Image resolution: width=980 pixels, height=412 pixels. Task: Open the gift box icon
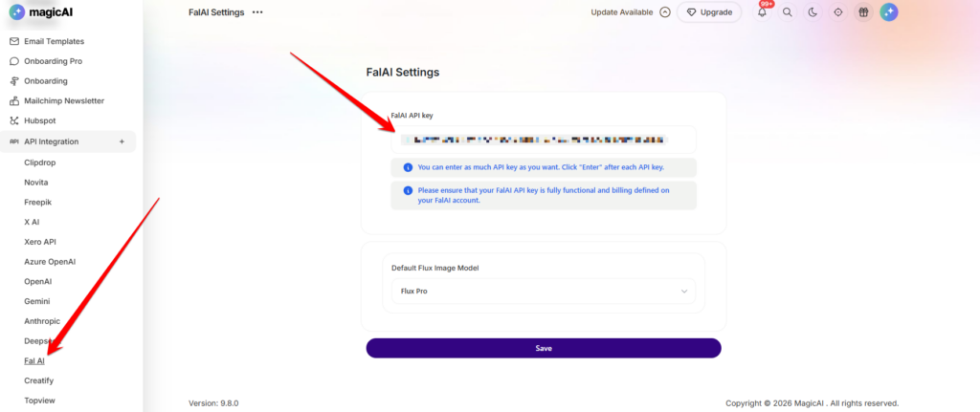coord(863,12)
